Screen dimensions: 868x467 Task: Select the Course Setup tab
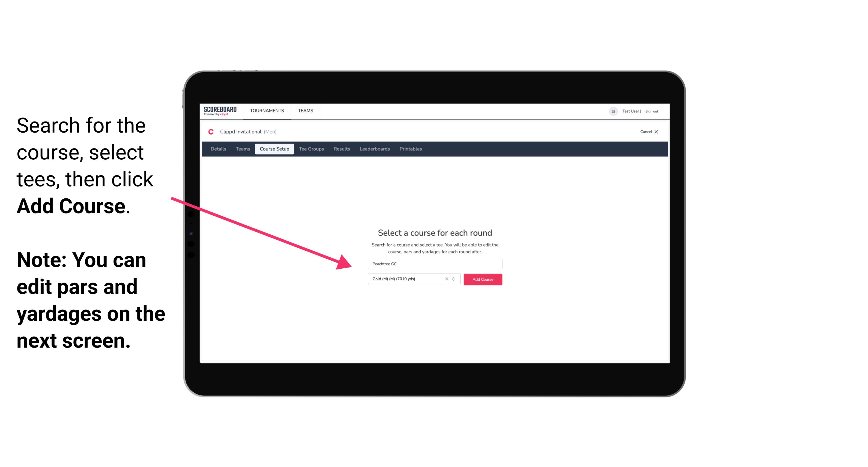[274, 149]
